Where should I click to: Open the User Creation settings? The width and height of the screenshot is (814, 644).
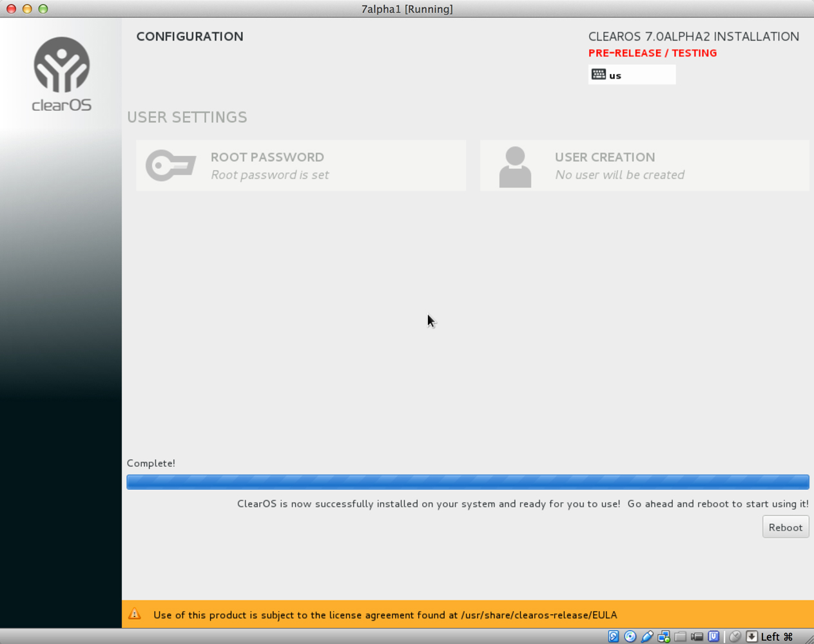644,166
